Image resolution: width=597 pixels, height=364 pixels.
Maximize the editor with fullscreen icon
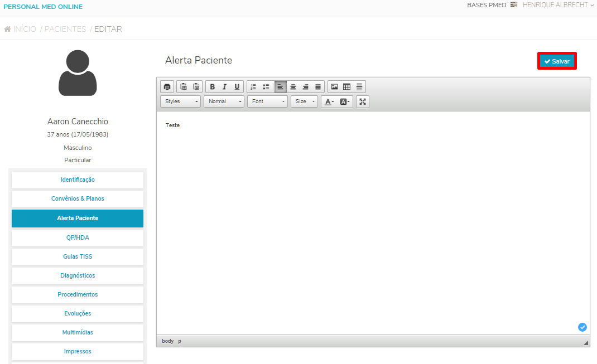363,101
